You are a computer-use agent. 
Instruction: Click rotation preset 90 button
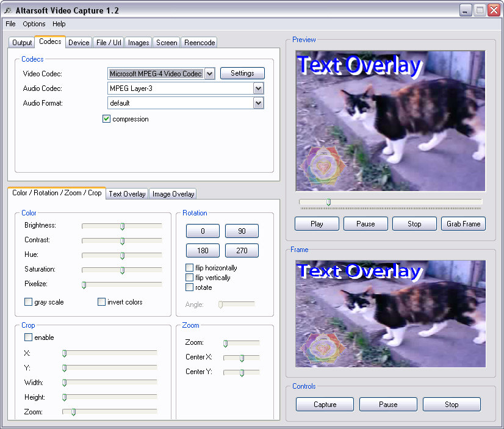242,231
